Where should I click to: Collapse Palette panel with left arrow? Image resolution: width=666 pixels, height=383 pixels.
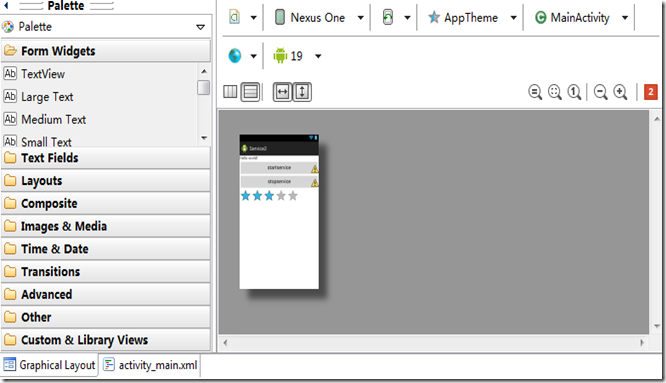click(x=6, y=6)
